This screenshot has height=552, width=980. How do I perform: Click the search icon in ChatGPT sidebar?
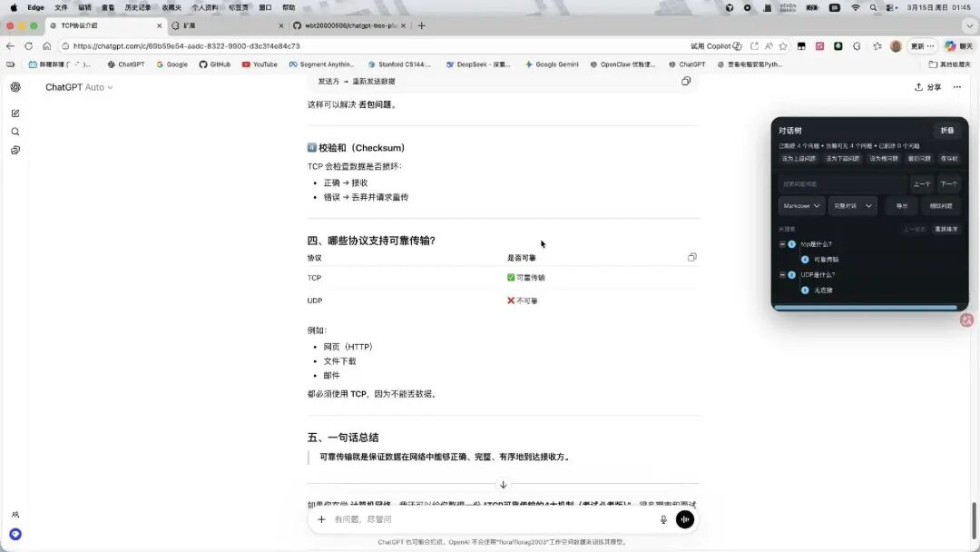[x=15, y=131]
